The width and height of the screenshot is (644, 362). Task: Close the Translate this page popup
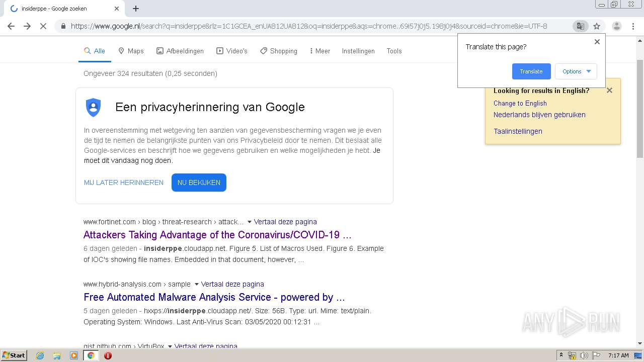pos(597,42)
